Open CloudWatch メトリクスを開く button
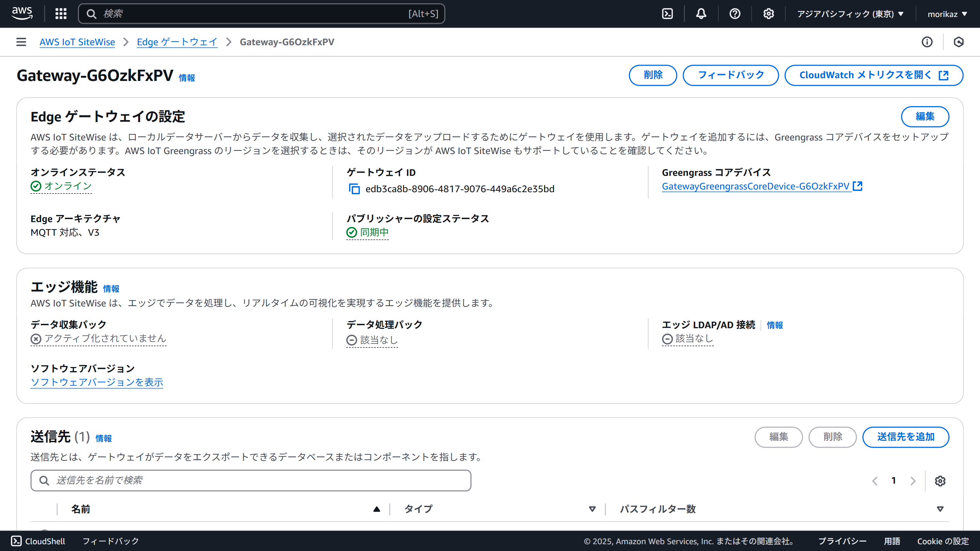This screenshot has width=980, height=551. click(x=874, y=75)
